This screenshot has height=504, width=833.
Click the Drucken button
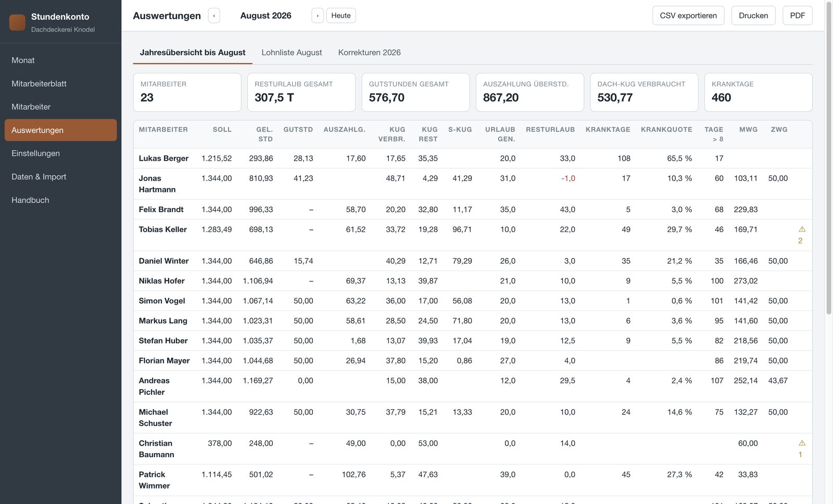(753, 16)
